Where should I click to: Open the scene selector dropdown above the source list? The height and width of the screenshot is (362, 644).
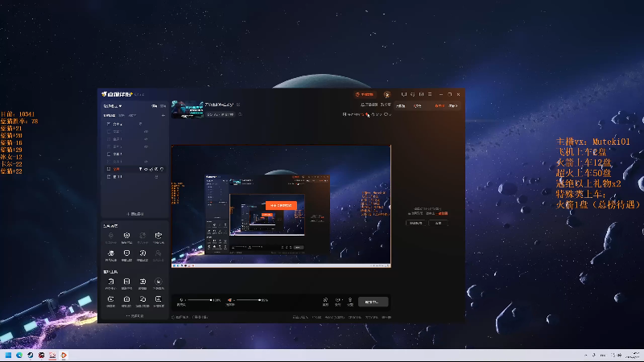(x=113, y=106)
